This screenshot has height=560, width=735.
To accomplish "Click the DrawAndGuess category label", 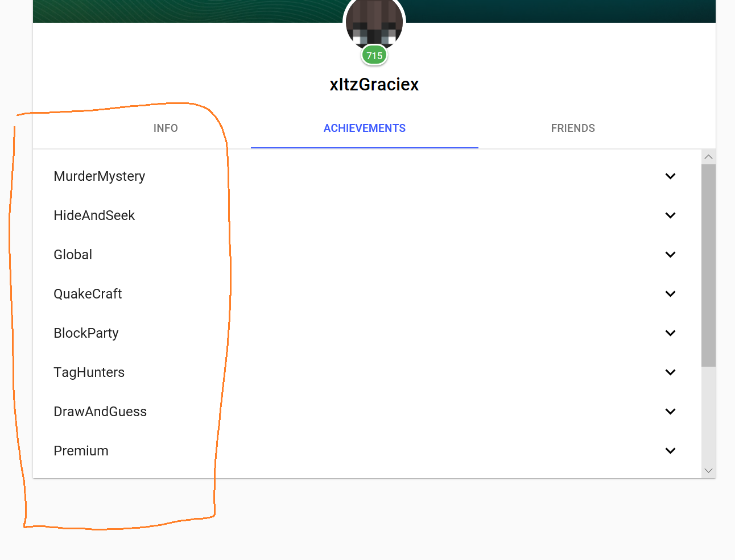I will click(x=100, y=412).
